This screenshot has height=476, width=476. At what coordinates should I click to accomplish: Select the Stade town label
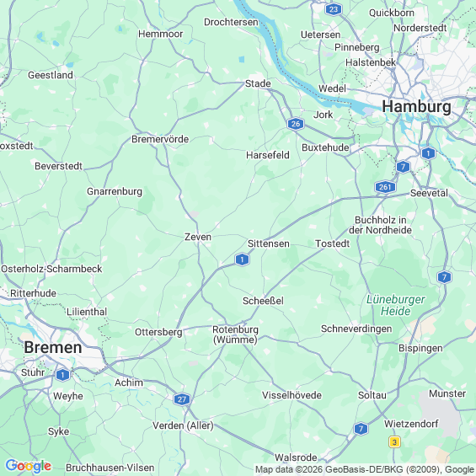[258, 83]
